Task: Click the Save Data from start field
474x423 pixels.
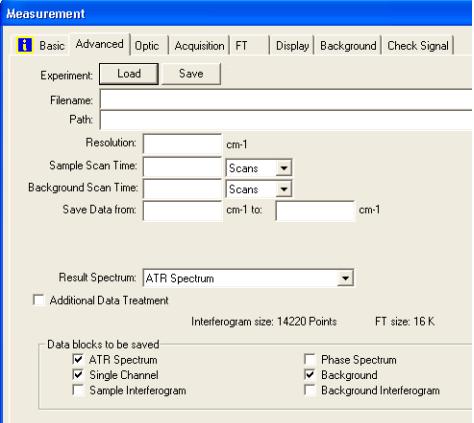Action: point(182,211)
